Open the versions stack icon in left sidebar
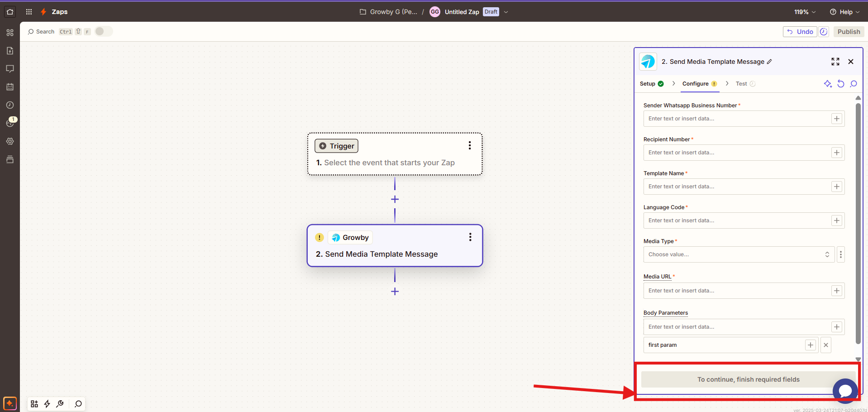Viewport: 868px width, 412px height. tap(10, 159)
